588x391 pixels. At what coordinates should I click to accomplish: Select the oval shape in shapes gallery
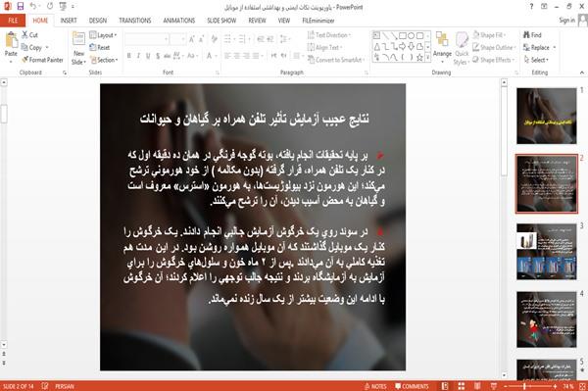[412, 35]
